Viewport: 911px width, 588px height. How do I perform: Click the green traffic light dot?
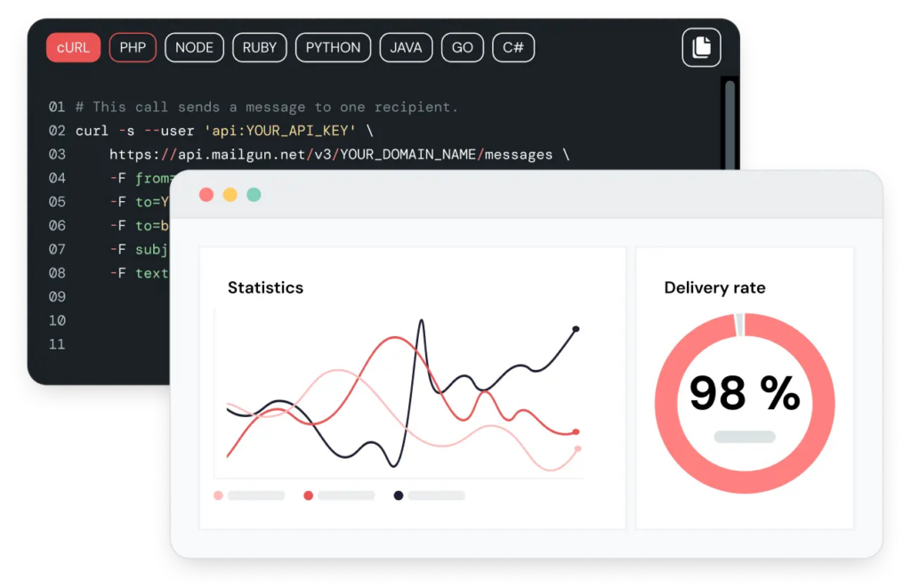click(x=254, y=194)
